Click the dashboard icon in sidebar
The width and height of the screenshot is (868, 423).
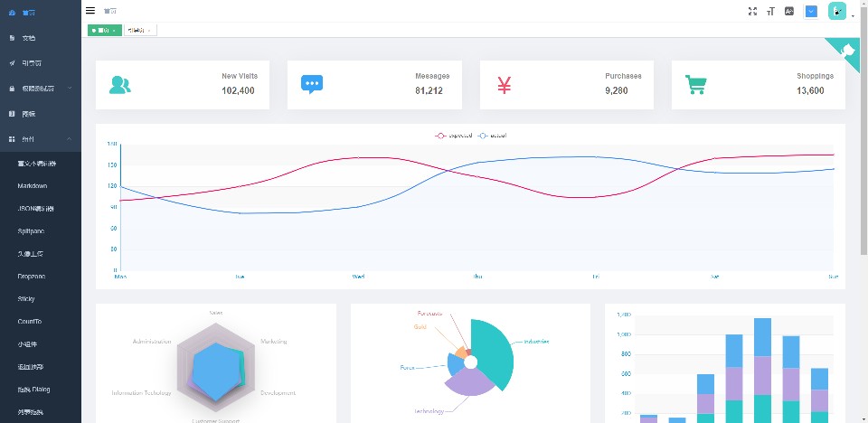(x=12, y=13)
